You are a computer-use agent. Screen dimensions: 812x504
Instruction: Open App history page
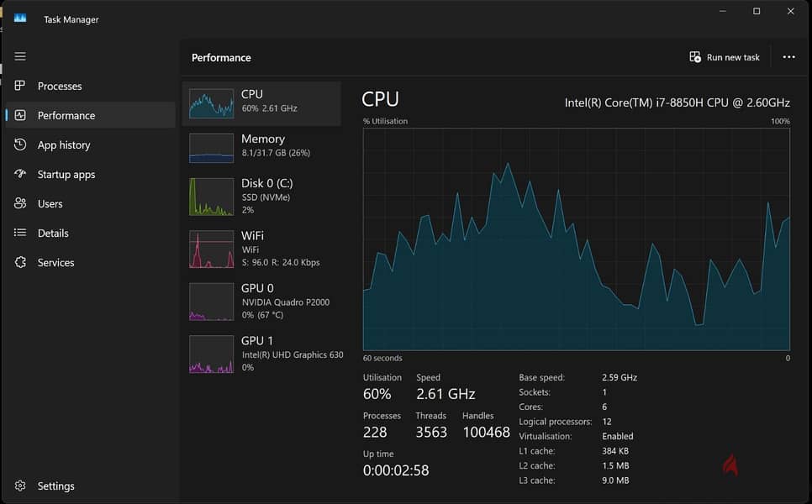91,144
